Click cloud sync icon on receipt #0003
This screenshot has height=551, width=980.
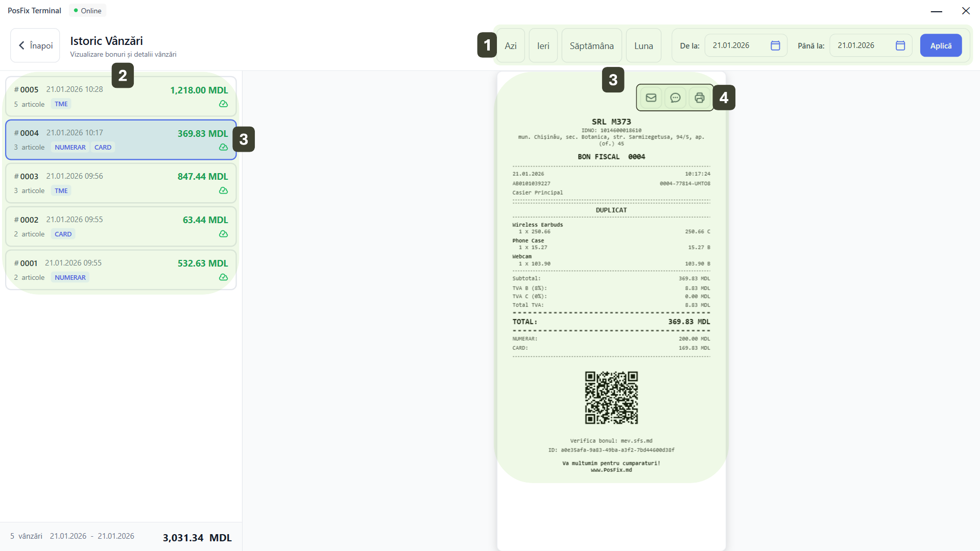pos(223,190)
